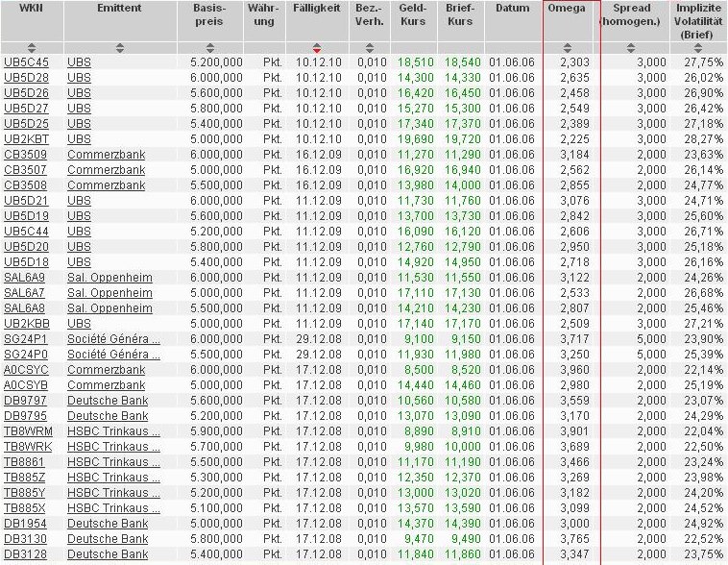
Task: Open HSBC Trinkaus link in TB8WRK row
Action: click(113, 446)
